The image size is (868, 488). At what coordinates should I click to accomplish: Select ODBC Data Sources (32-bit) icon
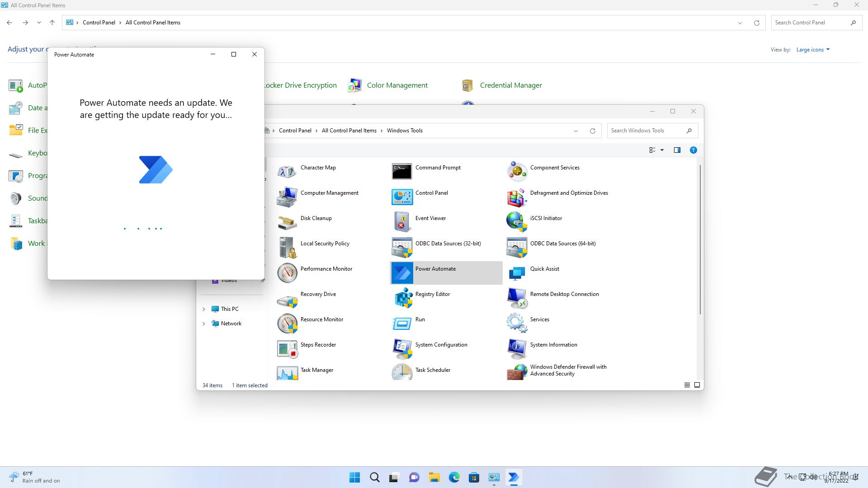coord(402,247)
